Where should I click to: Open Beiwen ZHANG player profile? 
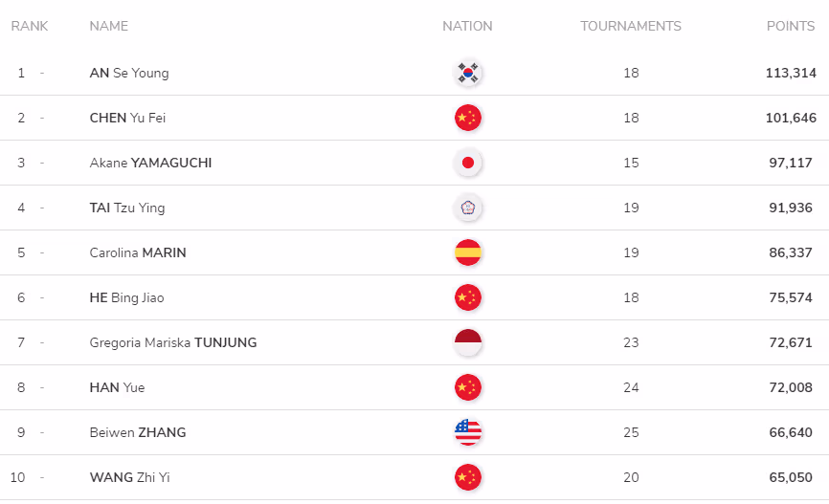coord(138,432)
